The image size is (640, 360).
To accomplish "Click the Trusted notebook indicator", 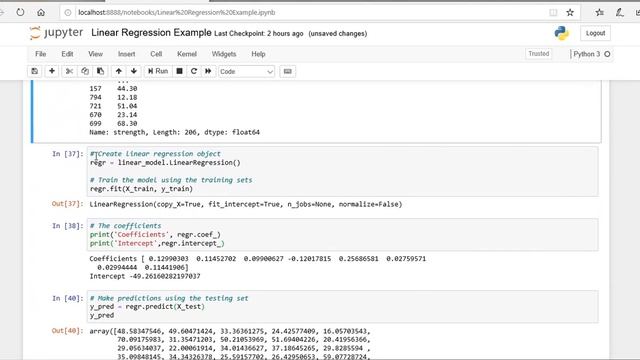I will click(539, 54).
